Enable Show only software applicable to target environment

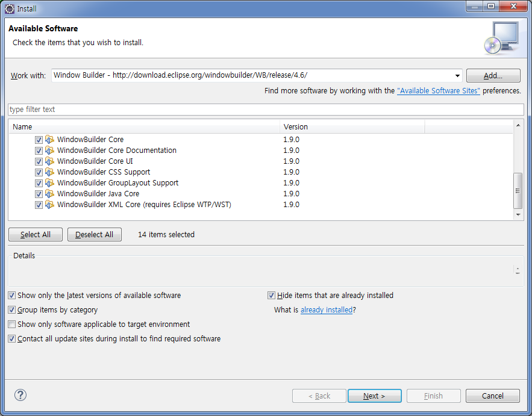[x=12, y=324]
